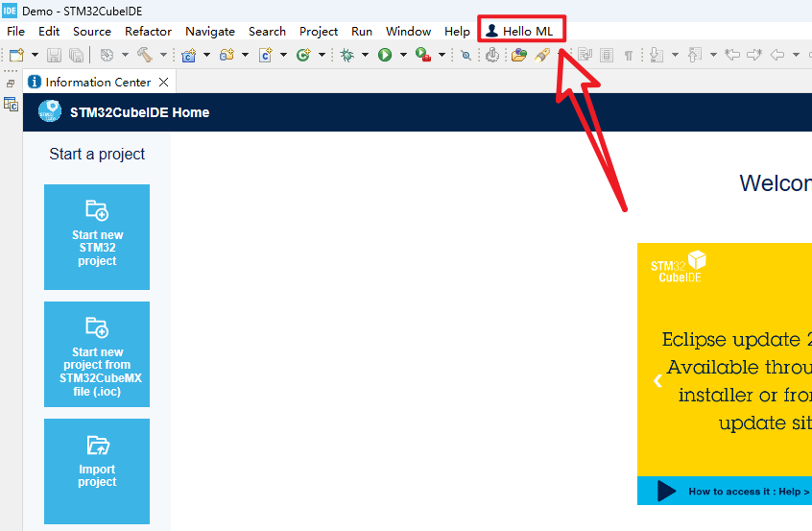Click the New Source Folder icon
Viewport: 812px width, 531px height.
[227, 55]
